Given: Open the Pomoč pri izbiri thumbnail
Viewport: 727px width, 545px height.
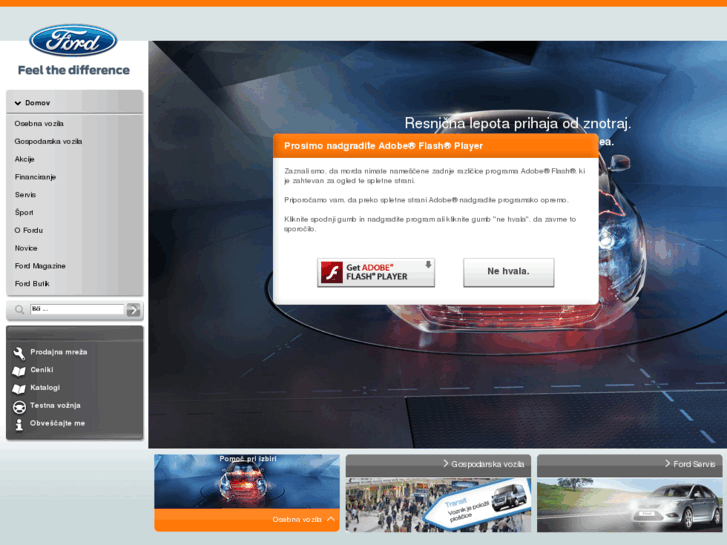Looking at the screenshot, I should tap(247, 481).
